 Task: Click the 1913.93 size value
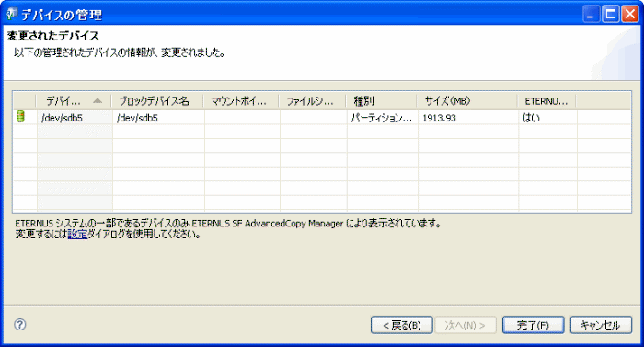[439, 118]
